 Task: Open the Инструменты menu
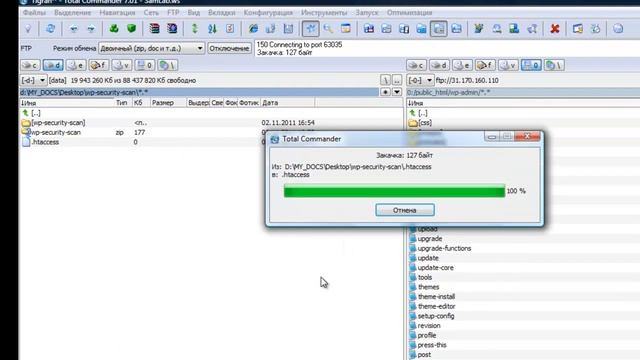(x=324, y=13)
